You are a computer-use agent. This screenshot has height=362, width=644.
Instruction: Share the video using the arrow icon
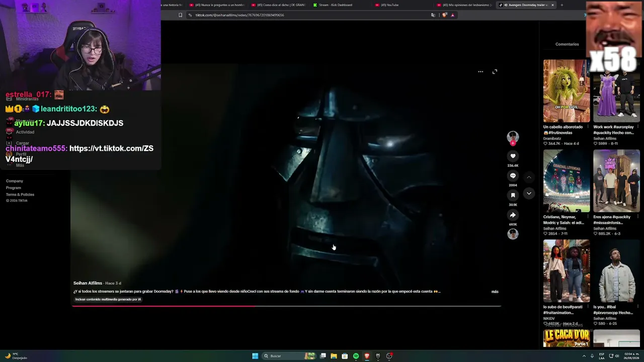tap(513, 215)
